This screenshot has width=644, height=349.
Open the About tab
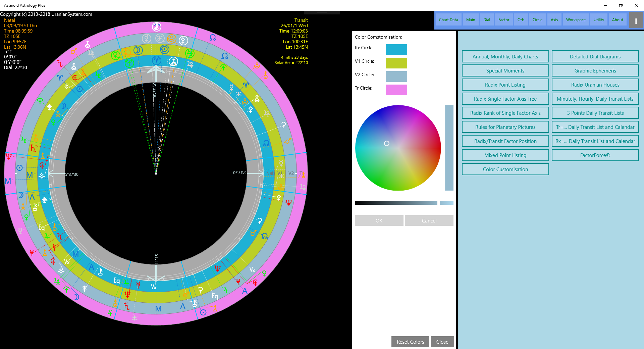pyautogui.click(x=618, y=20)
